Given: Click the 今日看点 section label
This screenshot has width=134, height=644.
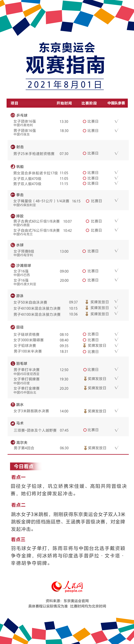Looking at the screenshot, I should click(x=24, y=466).
